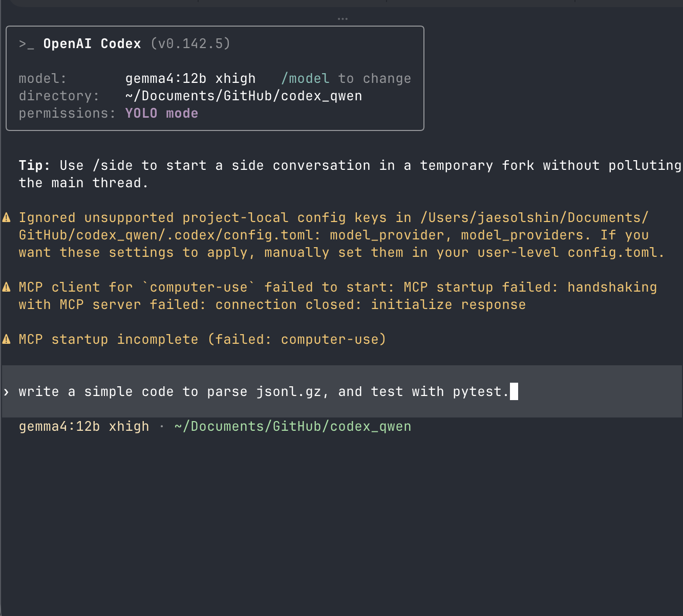This screenshot has width=683, height=616.
Task: Click the green directory path in status line
Action: 293,426
